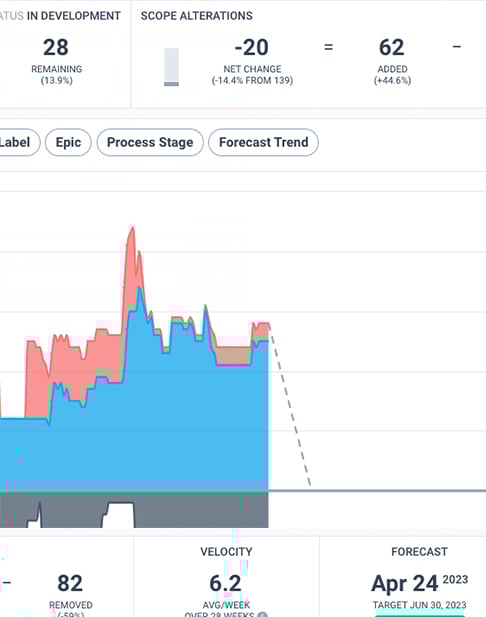
Task: Click the REMAINING (13.9%) label
Action: click(x=57, y=75)
